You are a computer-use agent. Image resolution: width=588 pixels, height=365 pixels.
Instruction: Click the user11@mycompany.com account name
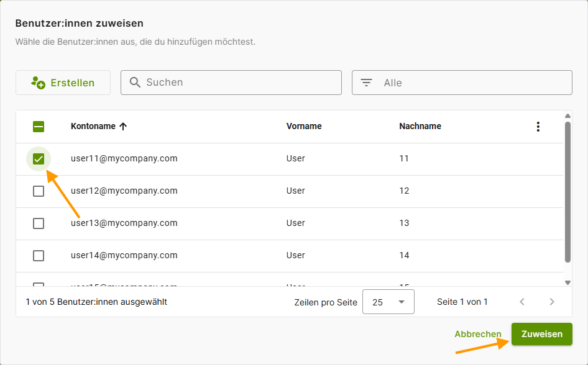[x=124, y=159]
